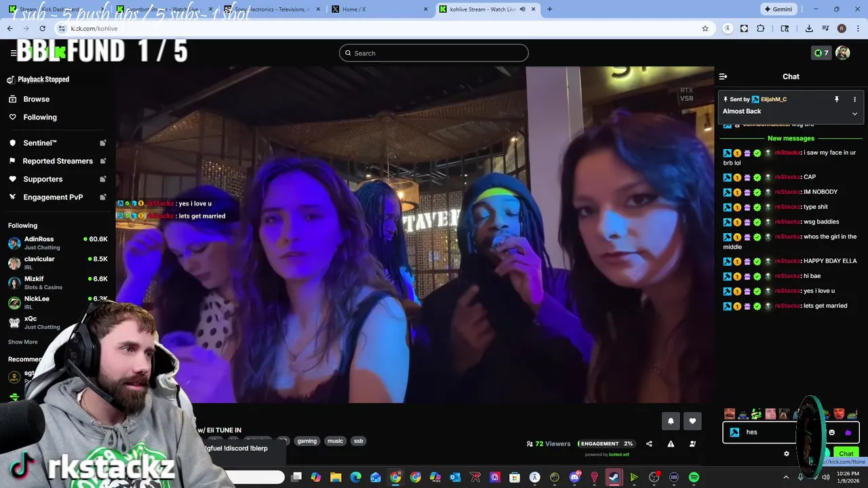Open Spotify from the taskbar
868x488 pixels.
[x=694, y=478]
